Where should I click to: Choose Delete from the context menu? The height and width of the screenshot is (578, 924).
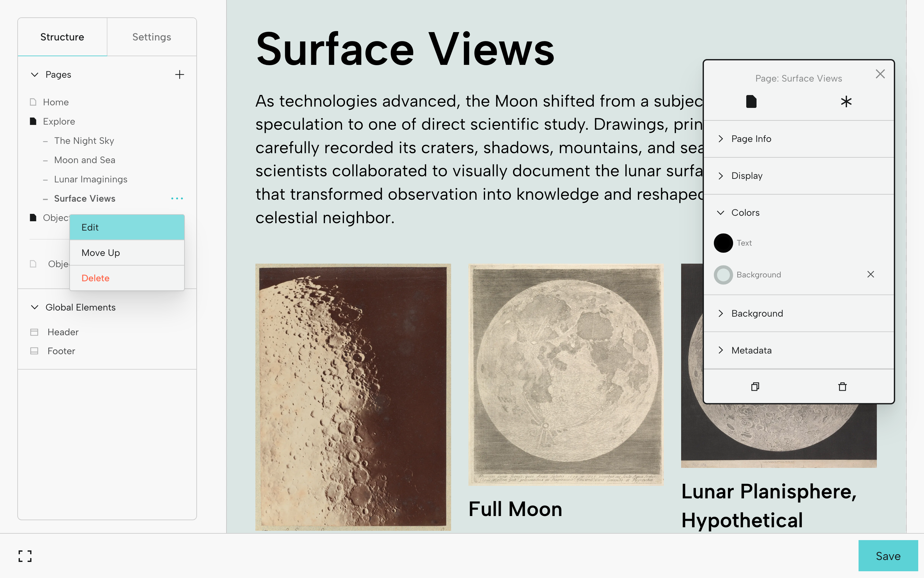pyautogui.click(x=127, y=278)
